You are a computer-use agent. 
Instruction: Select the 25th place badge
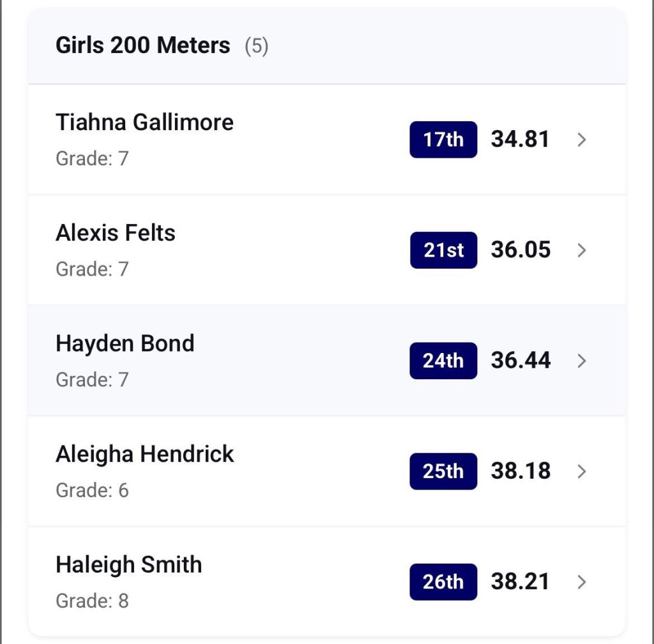443,472
